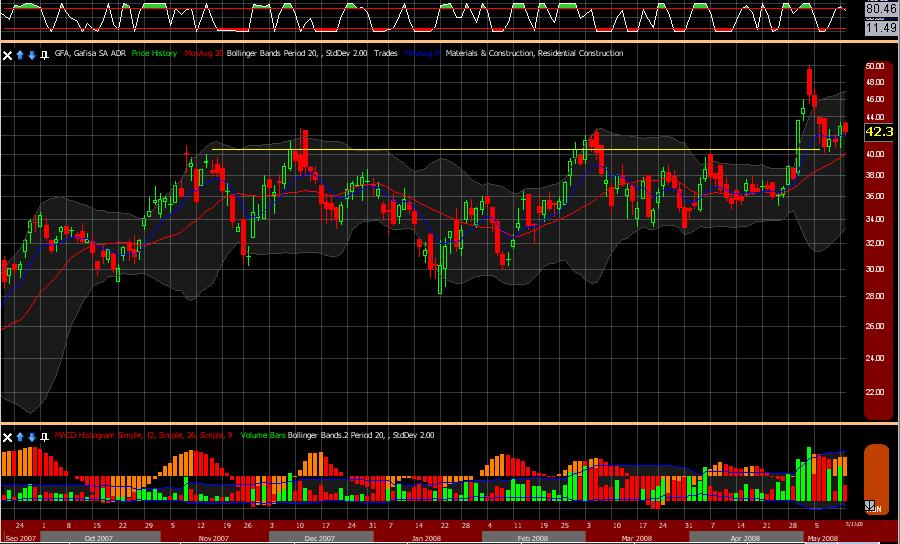The image size is (900, 544).
Task: Click the 30.00 price scale label
Action: [875, 270]
